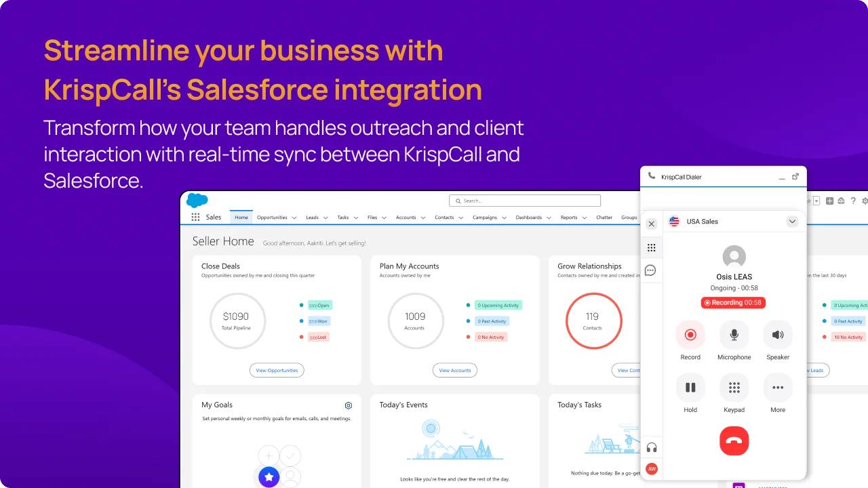This screenshot has height=488, width=868.
Task: Open the Leads tab
Action: point(312,218)
